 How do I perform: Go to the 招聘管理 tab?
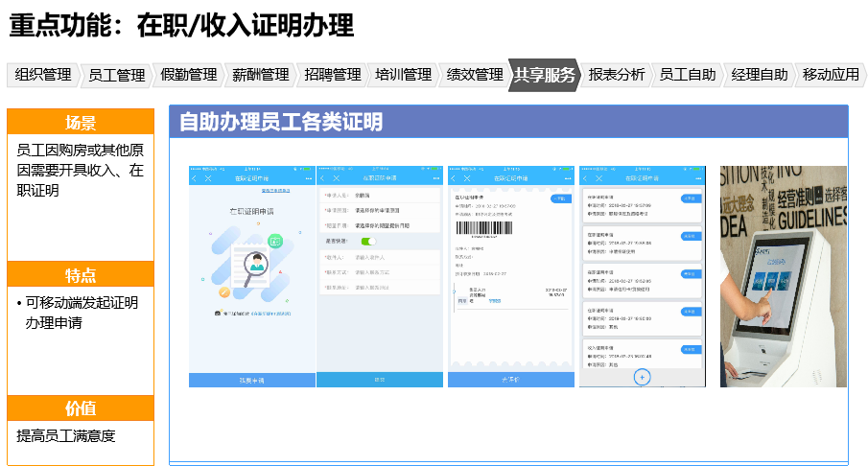coord(332,75)
